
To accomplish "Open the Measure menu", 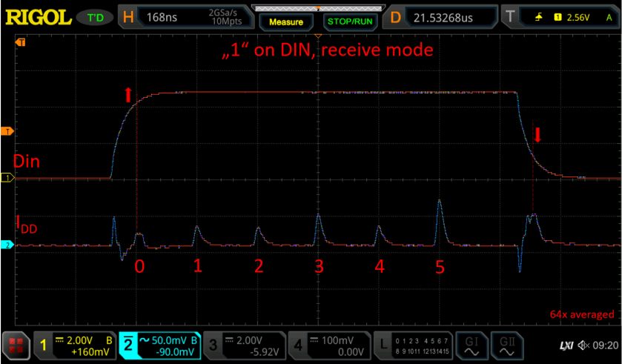I will tap(285, 21).
